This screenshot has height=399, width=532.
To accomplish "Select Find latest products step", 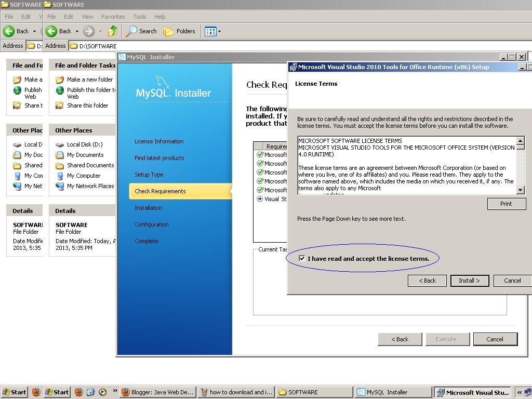I will (159, 158).
